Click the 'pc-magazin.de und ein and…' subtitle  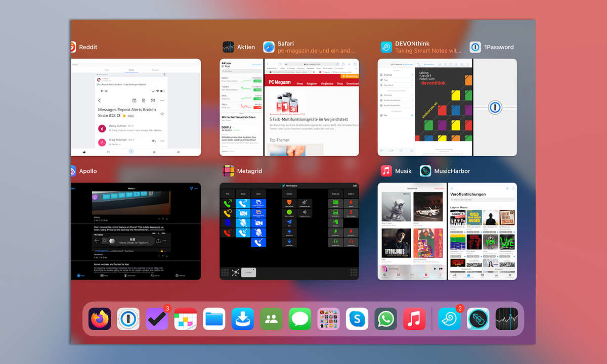point(316,51)
